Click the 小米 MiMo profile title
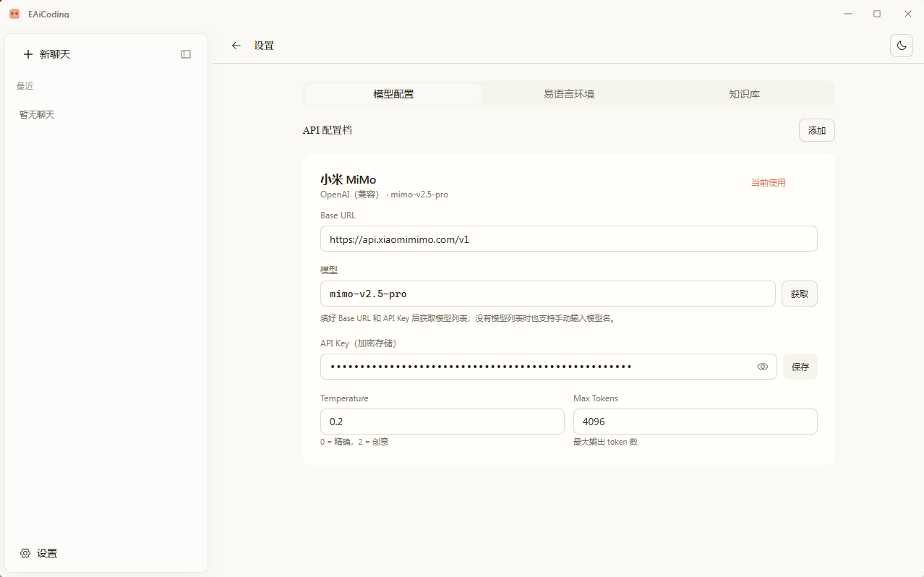Screen dimensions: 924x577 click(348, 179)
